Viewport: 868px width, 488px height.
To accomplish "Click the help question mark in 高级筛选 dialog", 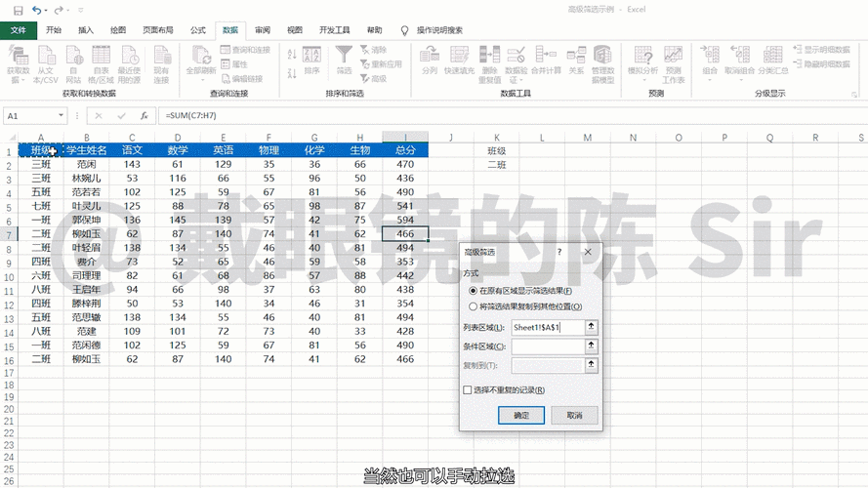I will click(559, 252).
